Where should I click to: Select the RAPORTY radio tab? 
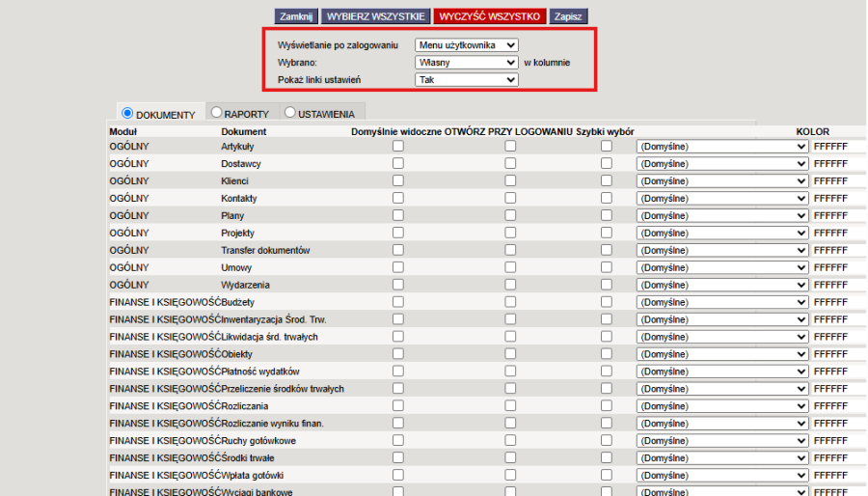(216, 112)
